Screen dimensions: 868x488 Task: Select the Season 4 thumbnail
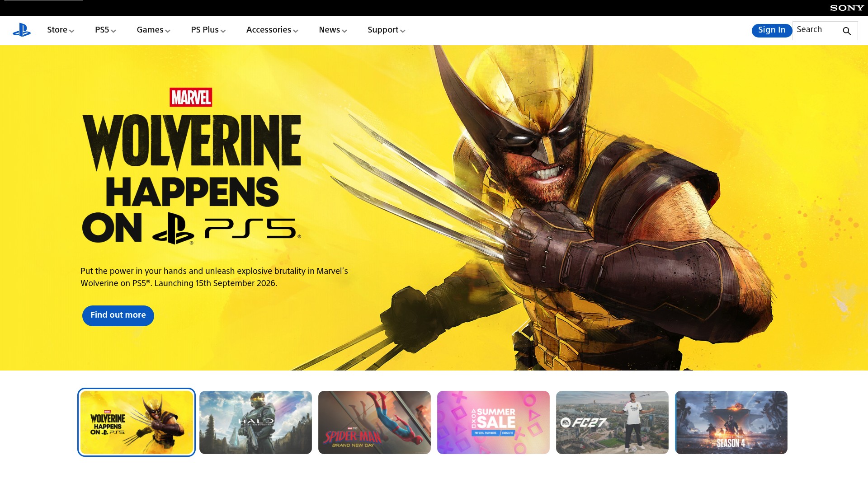(731, 422)
